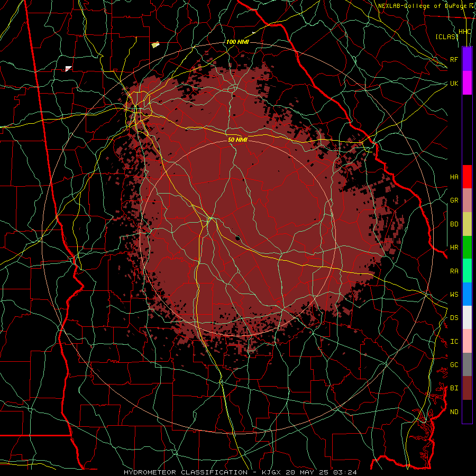
Task: Click the UK legend label
Action: (454, 83)
